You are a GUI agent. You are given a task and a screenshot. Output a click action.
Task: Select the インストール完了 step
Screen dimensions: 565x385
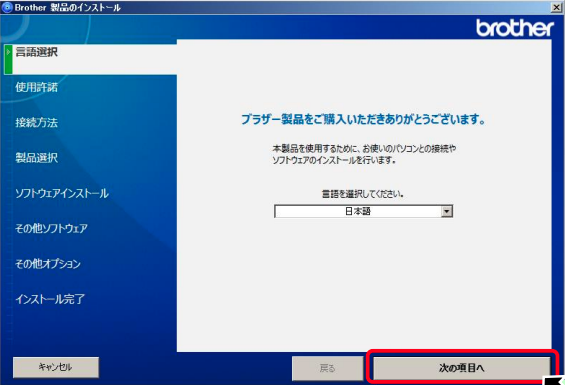(x=50, y=299)
